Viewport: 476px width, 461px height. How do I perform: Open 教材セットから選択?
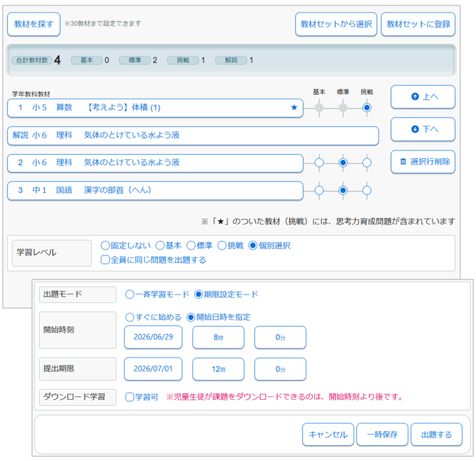click(x=336, y=24)
